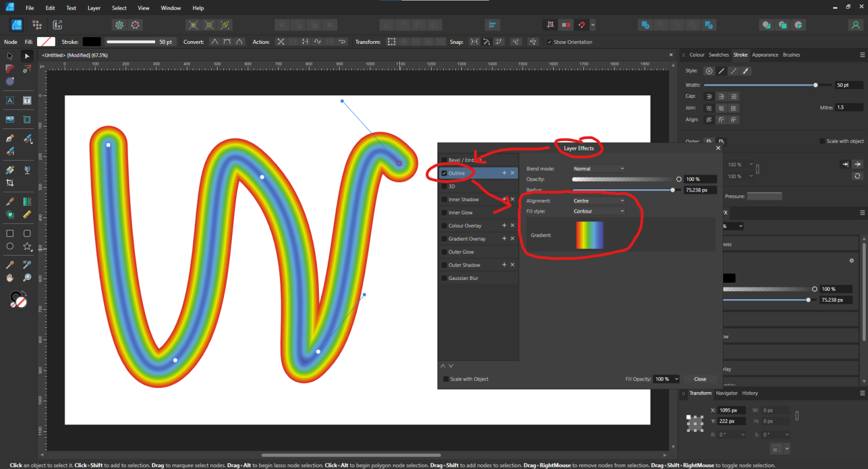The height and width of the screenshot is (469, 868).
Task: Choose dashed line stroke style
Action: click(x=734, y=71)
